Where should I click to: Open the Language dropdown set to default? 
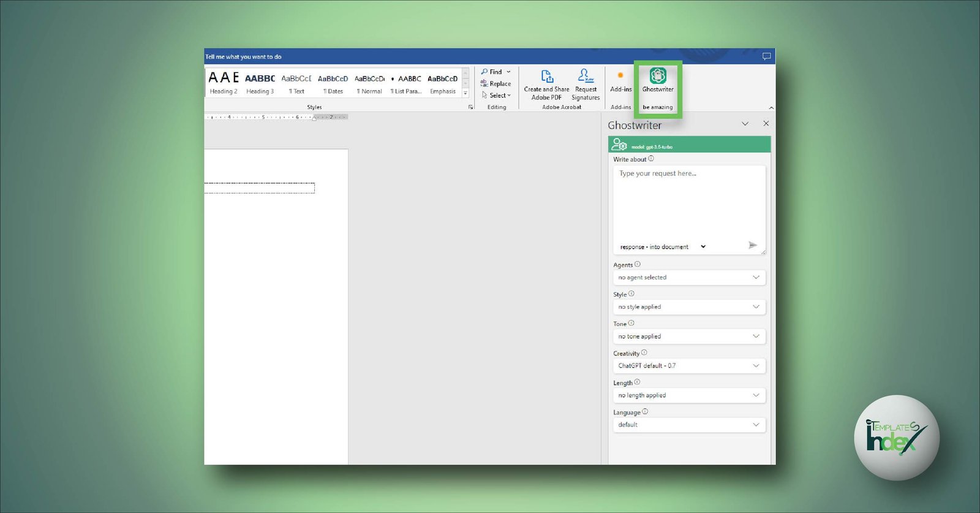(689, 424)
